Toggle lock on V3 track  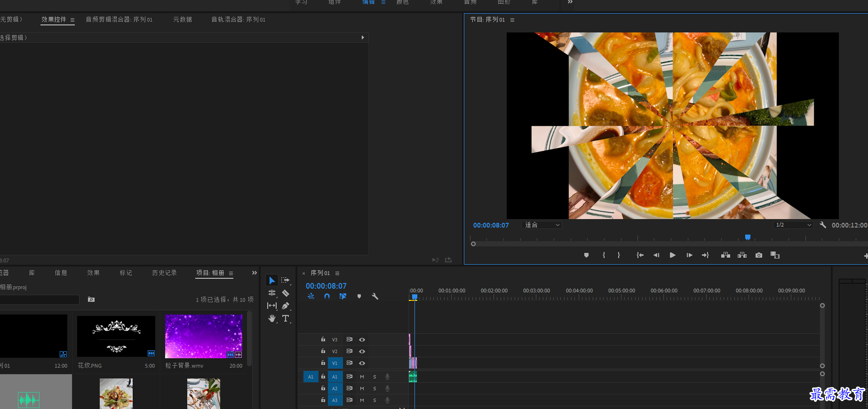coord(323,339)
